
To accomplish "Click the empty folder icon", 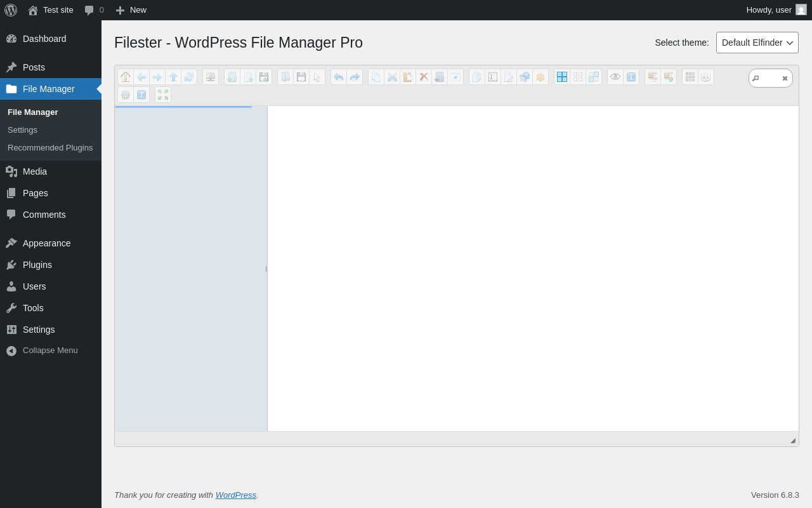I will click(440, 77).
